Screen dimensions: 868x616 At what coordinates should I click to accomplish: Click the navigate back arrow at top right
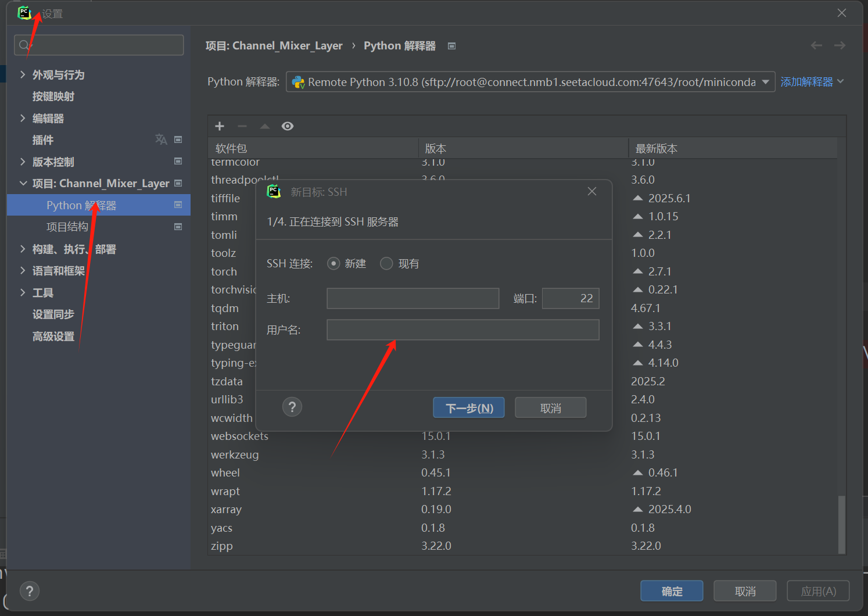tap(816, 45)
